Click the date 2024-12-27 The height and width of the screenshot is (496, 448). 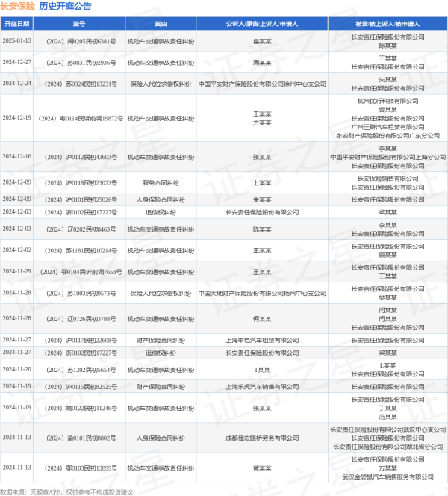[x=16, y=62]
